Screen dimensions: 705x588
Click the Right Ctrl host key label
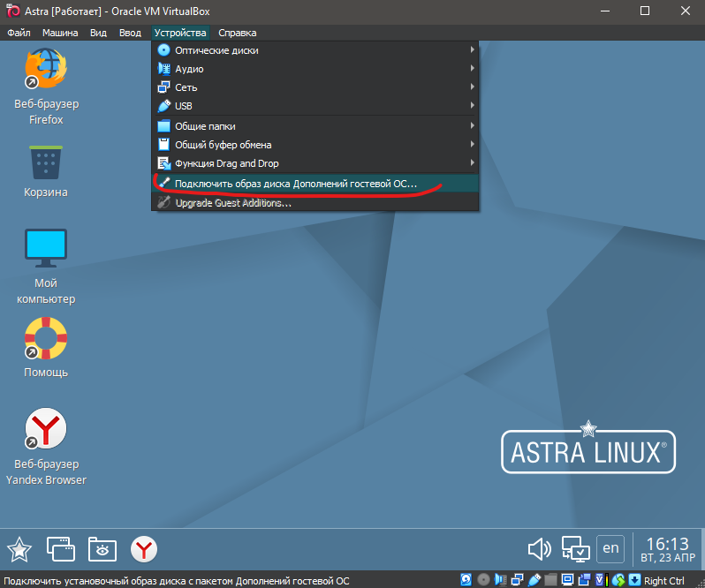(x=664, y=580)
